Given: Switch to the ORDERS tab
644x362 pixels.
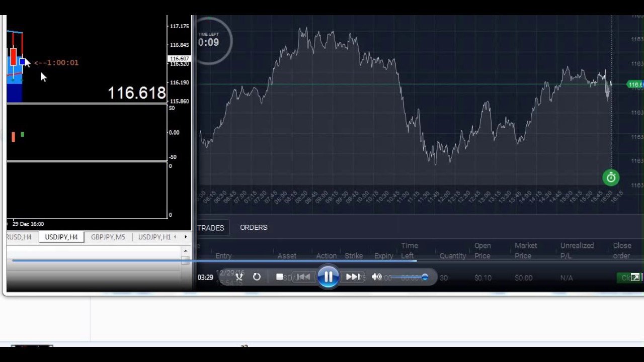Looking at the screenshot, I should (254, 228).
